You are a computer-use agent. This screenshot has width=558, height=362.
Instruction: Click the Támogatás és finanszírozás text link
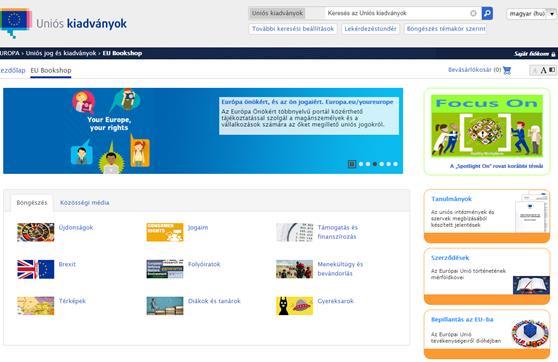click(x=338, y=232)
